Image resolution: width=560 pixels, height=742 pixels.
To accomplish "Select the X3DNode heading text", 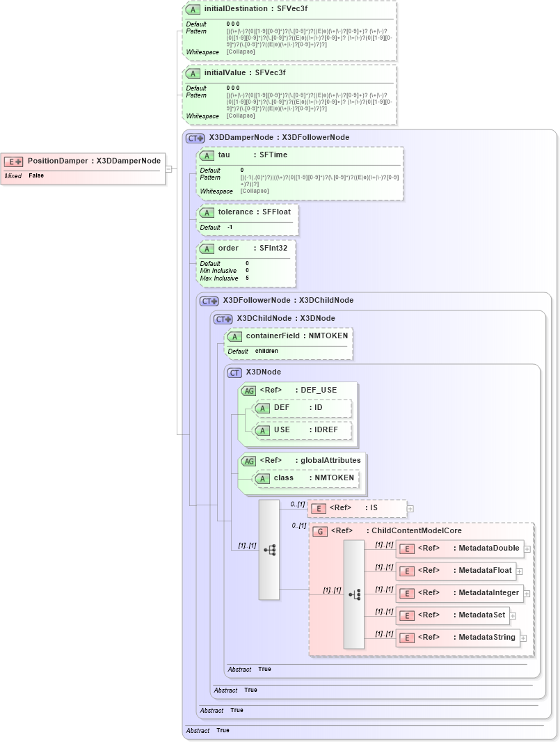I will (264, 372).
